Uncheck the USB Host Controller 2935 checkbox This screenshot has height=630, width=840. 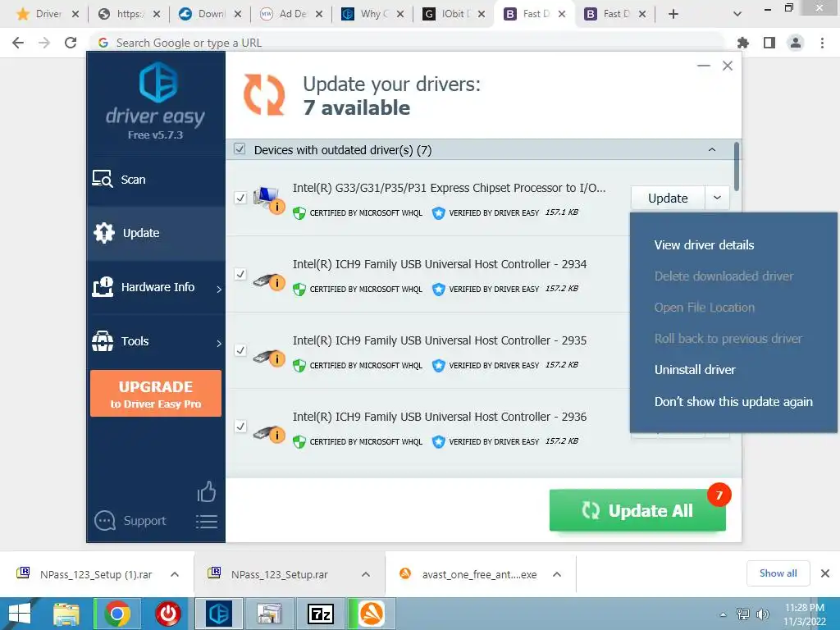pos(240,350)
